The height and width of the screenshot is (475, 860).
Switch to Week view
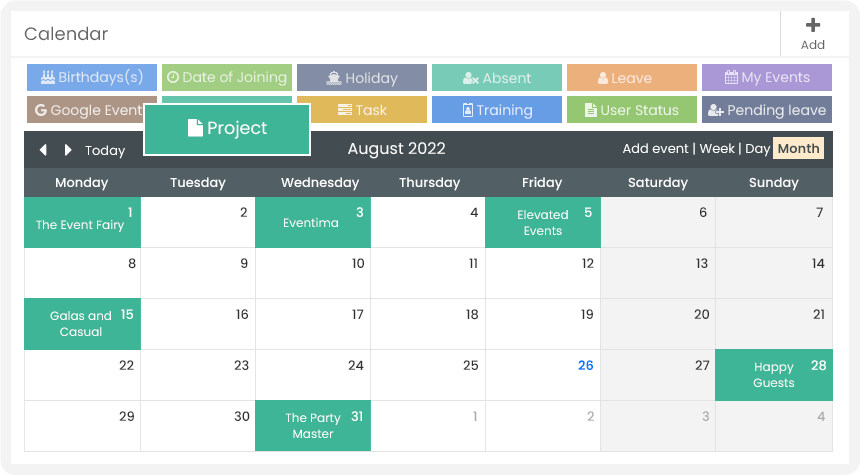coord(717,149)
